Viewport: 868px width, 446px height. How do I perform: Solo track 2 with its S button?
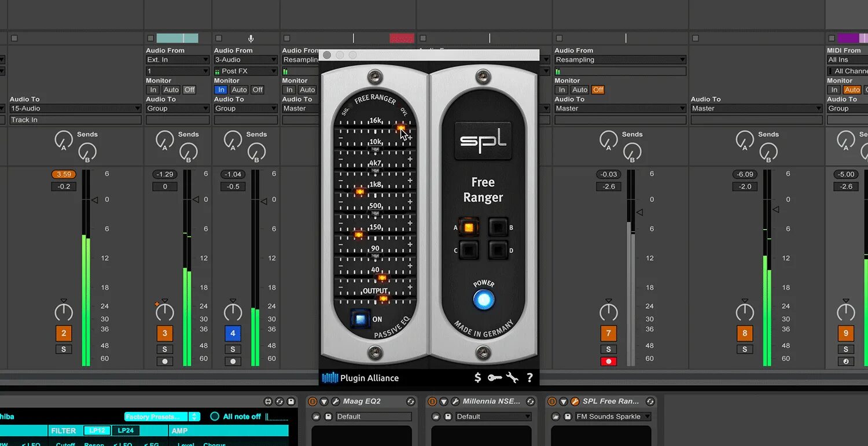(x=64, y=349)
